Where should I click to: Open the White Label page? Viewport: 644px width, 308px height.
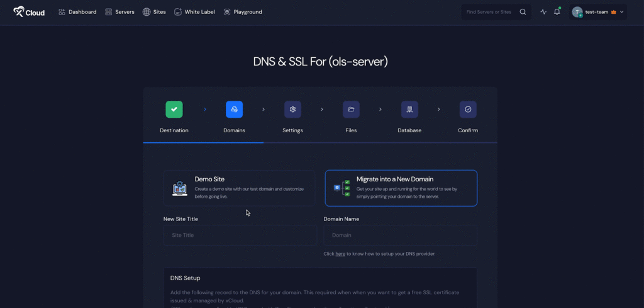(194, 12)
